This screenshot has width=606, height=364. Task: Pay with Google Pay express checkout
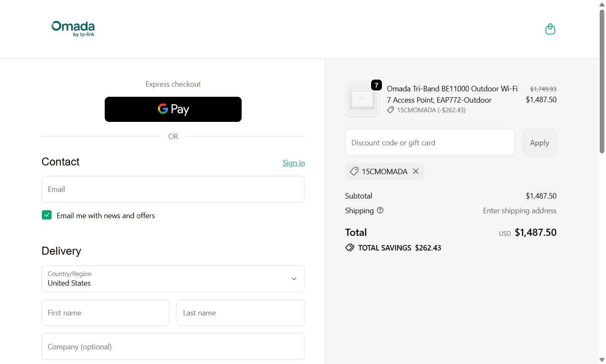[x=173, y=109]
